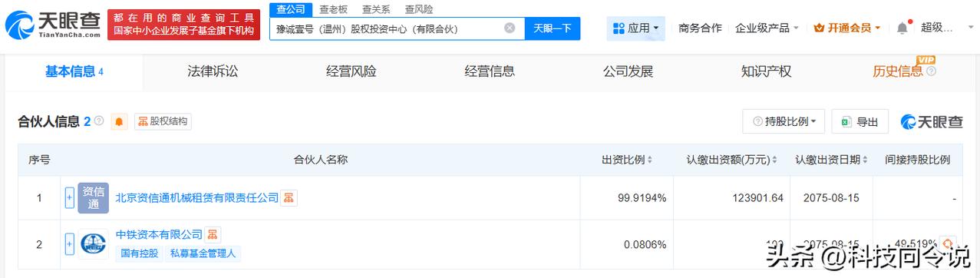Click help icon next to 合伙人信息
The height and width of the screenshot is (278, 980).
point(99,121)
